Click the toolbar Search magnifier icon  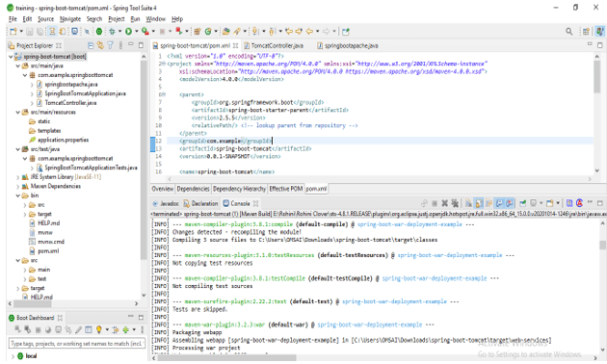pos(568,32)
